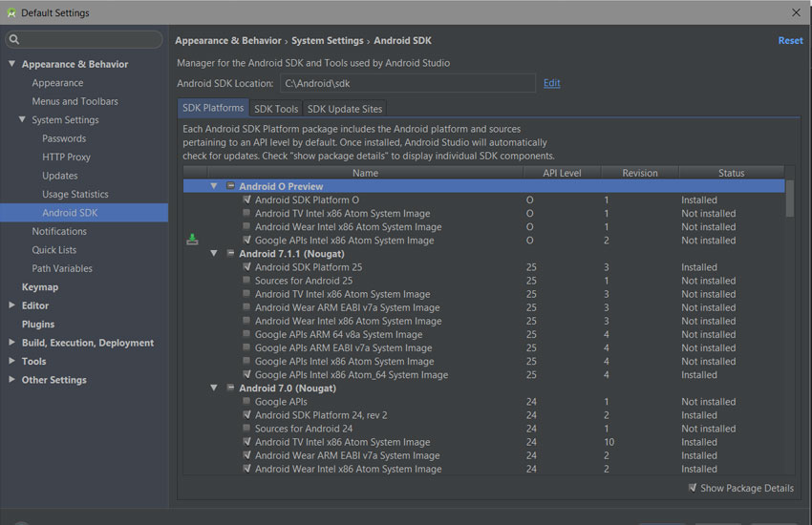Open Path Variables settings
The image size is (812, 525).
pyautogui.click(x=62, y=269)
